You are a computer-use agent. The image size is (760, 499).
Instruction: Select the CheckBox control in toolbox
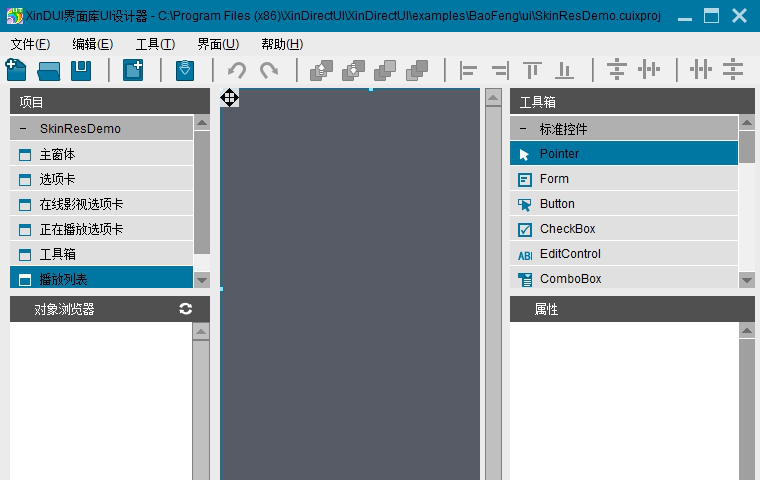(x=567, y=229)
